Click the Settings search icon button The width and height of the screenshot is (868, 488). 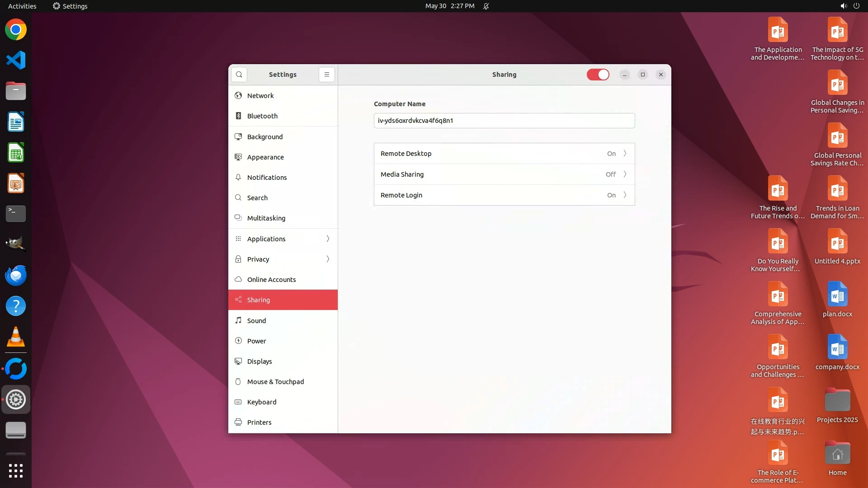click(239, 75)
